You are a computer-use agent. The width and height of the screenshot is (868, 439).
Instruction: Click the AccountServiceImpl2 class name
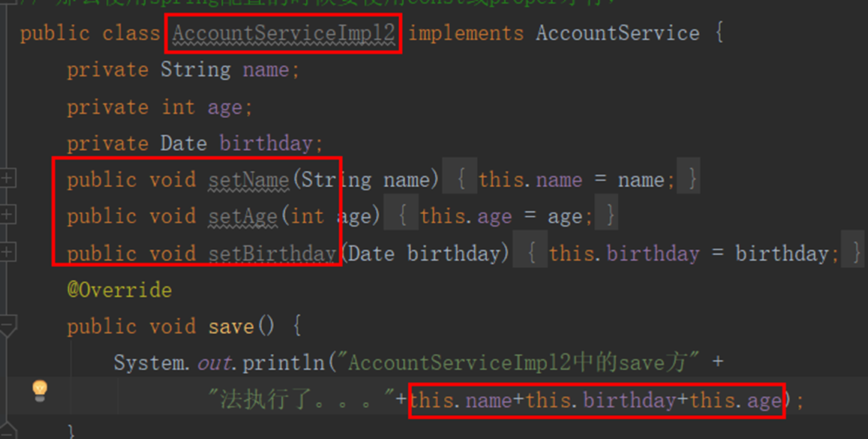(x=284, y=34)
